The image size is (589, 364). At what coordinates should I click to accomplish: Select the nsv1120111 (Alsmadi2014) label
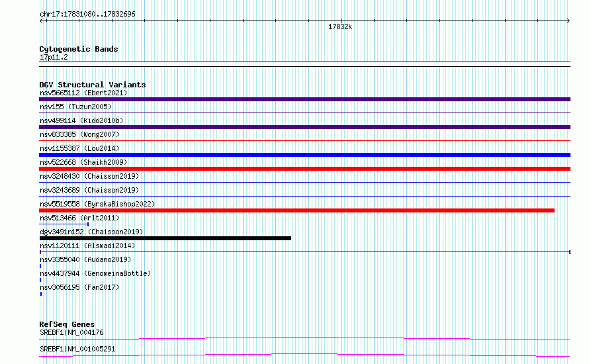87,246
